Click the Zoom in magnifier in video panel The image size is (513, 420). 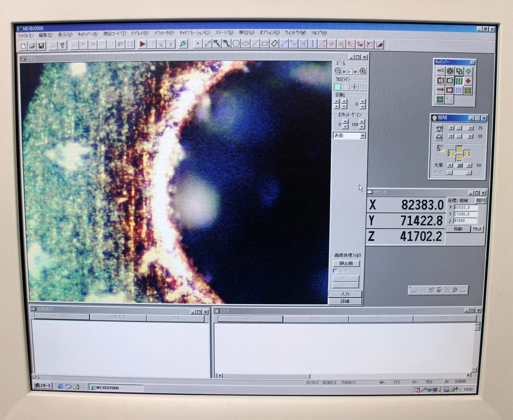(363, 71)
